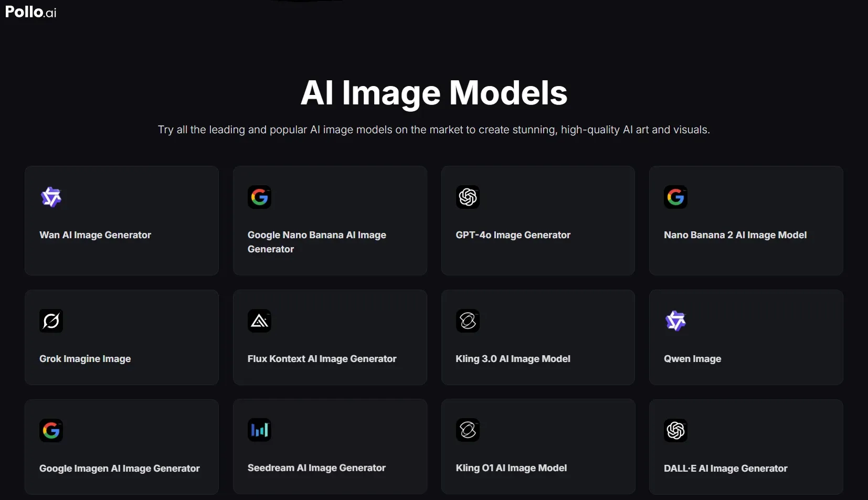Open Grok Imagine Image title link
This screenshot has height=500, width=868.
pyautogui.click(x=85, y=359)
